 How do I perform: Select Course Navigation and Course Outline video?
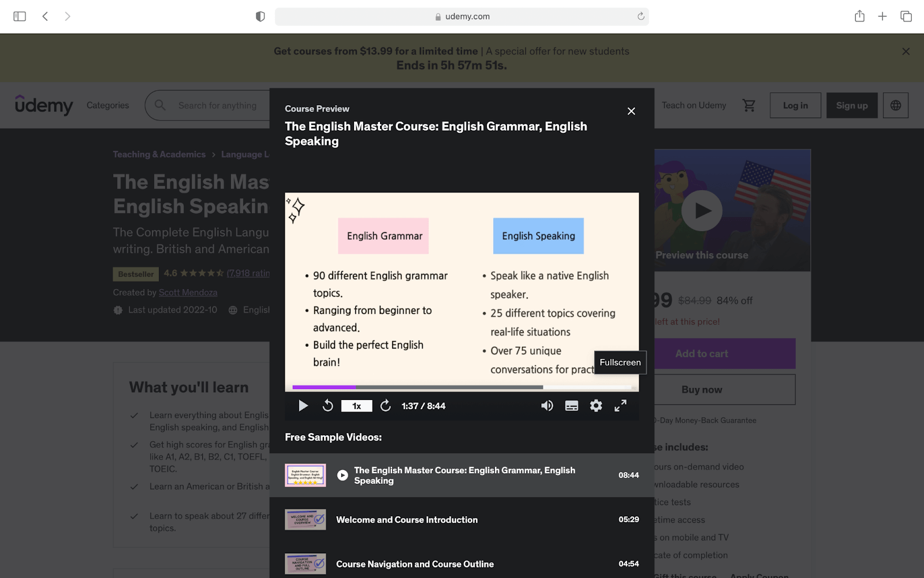(415, 564)
